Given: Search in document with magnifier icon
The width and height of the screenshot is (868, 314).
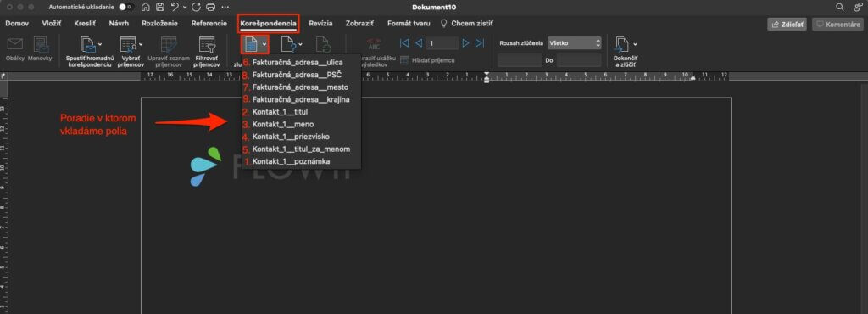Looking at the screenshot, I should (840, 7).
